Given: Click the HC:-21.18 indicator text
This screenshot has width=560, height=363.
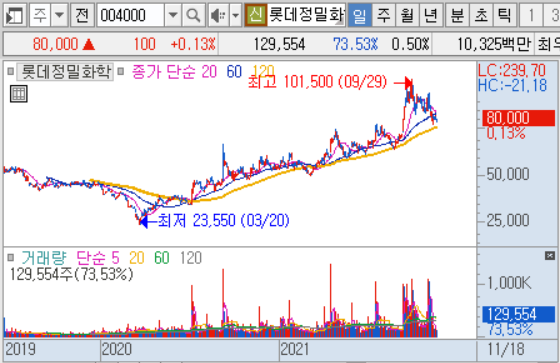Looking at the screenshot, I should click(x=512, y=85).
